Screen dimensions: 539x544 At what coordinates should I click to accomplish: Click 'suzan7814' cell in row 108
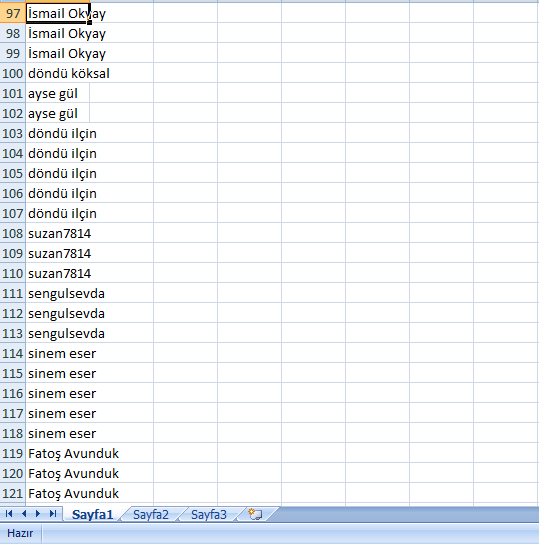[x=58, y=233]
